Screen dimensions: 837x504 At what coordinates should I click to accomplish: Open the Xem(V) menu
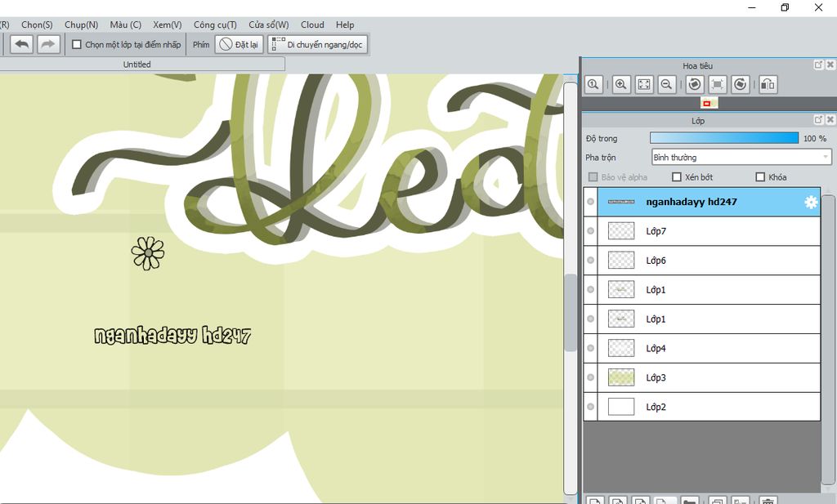pos(167,25)
